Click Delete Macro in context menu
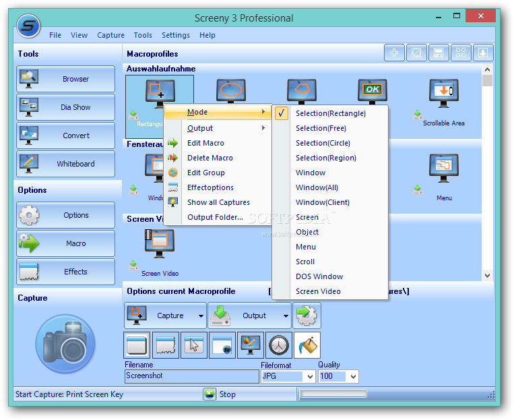Screen dimensions: 514x420 coord(218,158)
